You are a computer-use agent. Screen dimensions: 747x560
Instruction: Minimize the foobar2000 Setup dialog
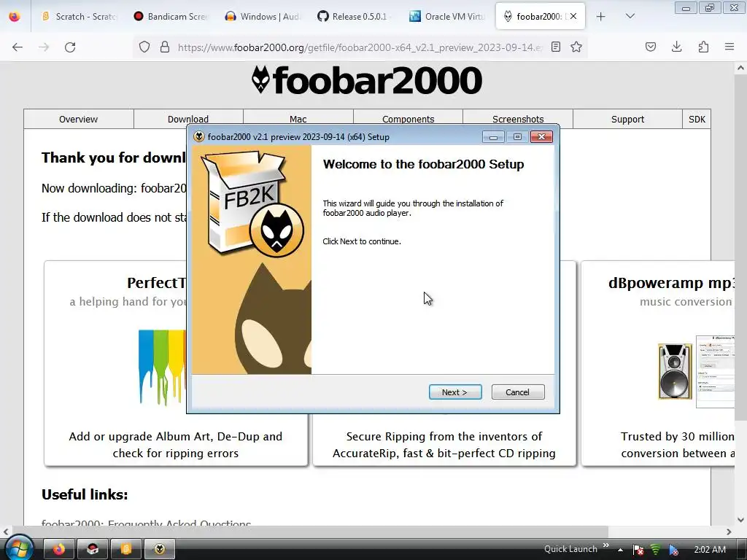click(x=493, y=137)
